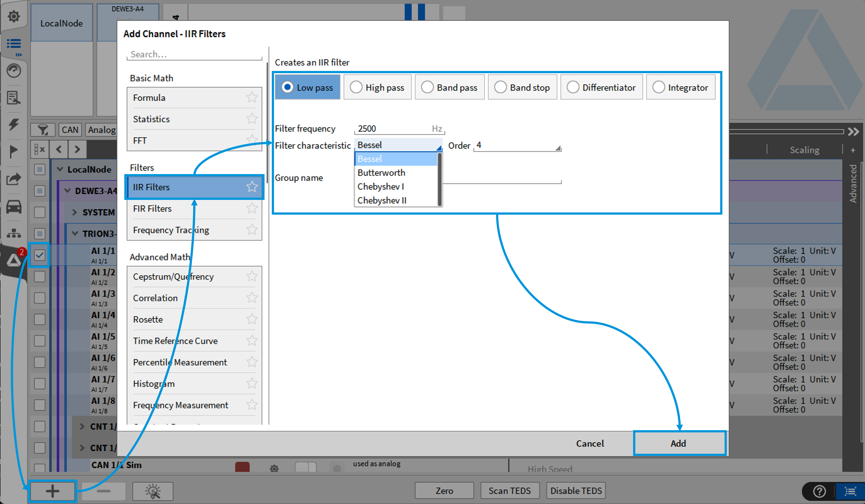Click the help question mark icon
Image resolution: width=865 pixels, height=504 pixels.
click(x=819, y=491)
